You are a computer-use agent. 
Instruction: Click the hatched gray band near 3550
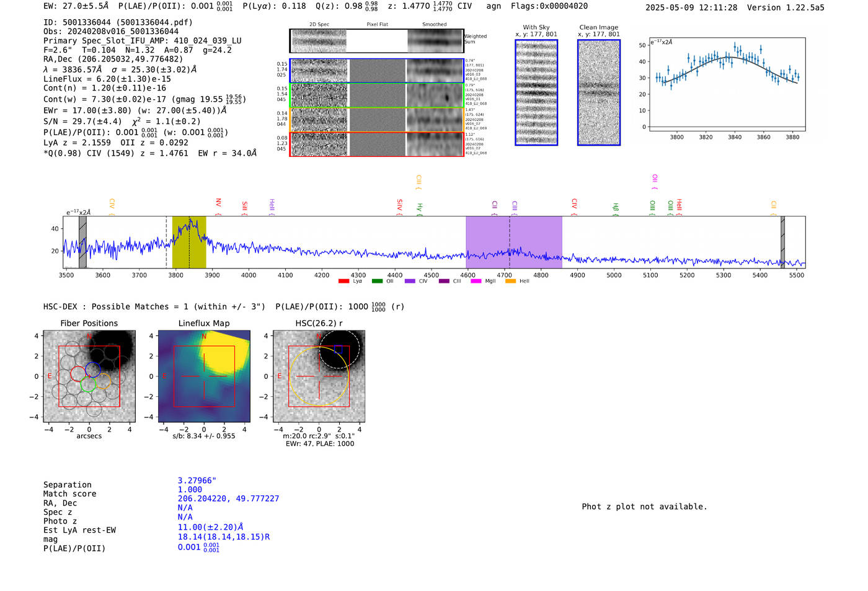pos(82,242)
